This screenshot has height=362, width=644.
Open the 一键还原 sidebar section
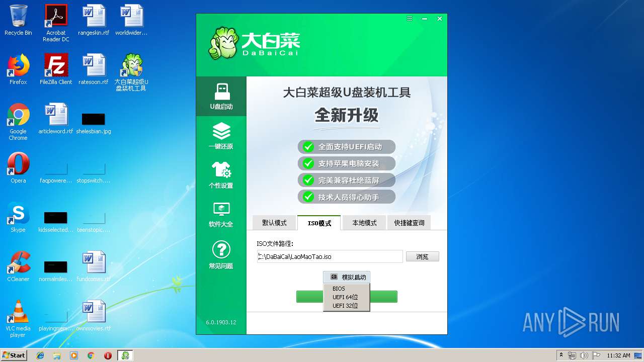[221, 136]
